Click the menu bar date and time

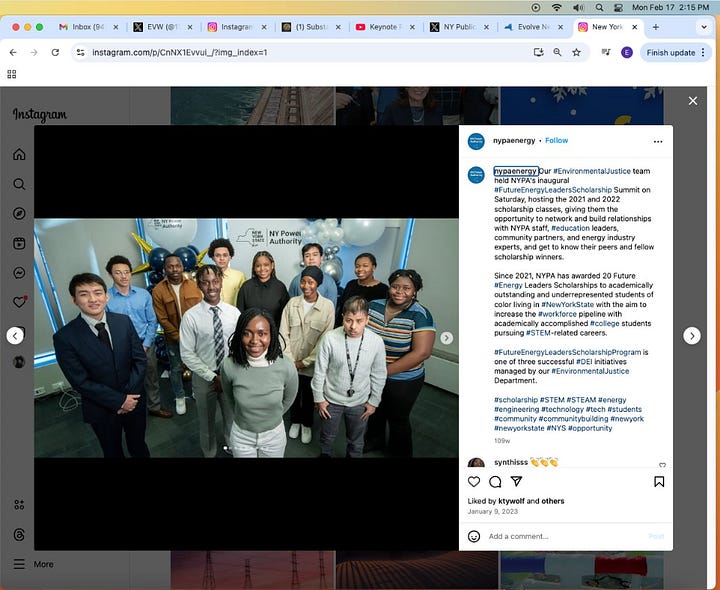[x=670, y=7]
